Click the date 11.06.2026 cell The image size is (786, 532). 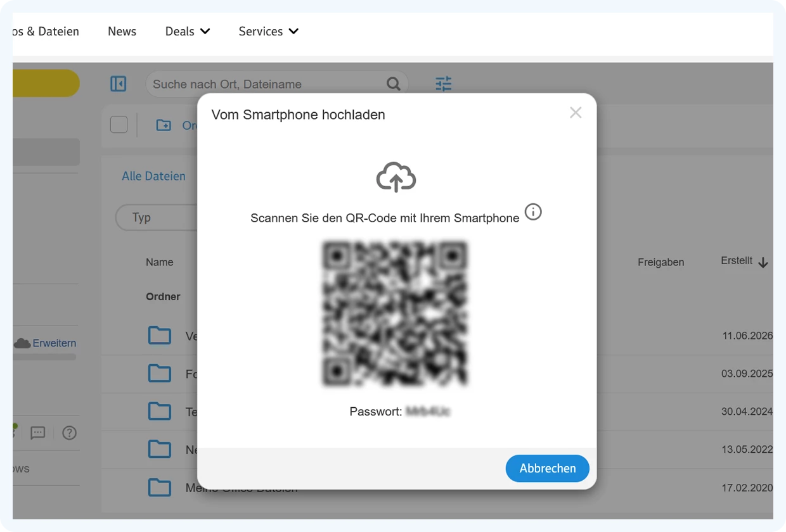pos(747,336)
